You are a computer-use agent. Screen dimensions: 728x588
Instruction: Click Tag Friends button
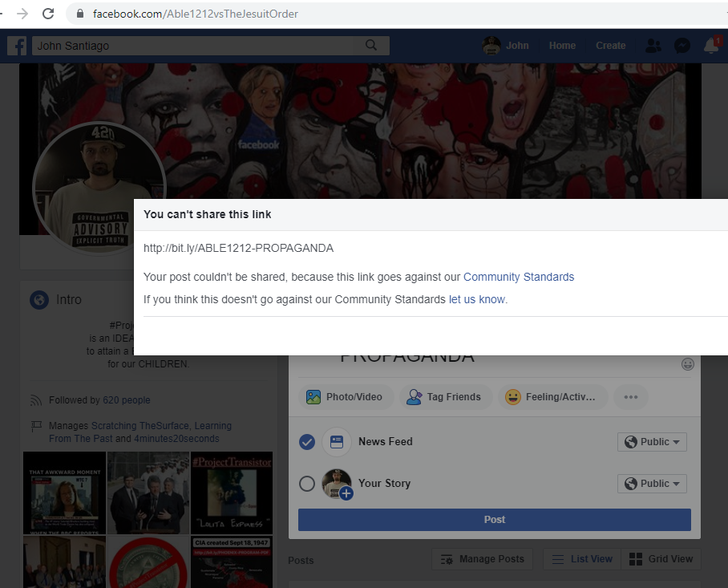click(445, 397)
